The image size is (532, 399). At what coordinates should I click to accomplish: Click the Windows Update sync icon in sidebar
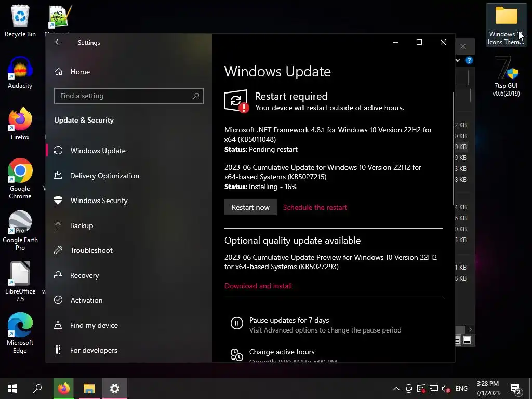pyautogui.click(x=58, y=150)
